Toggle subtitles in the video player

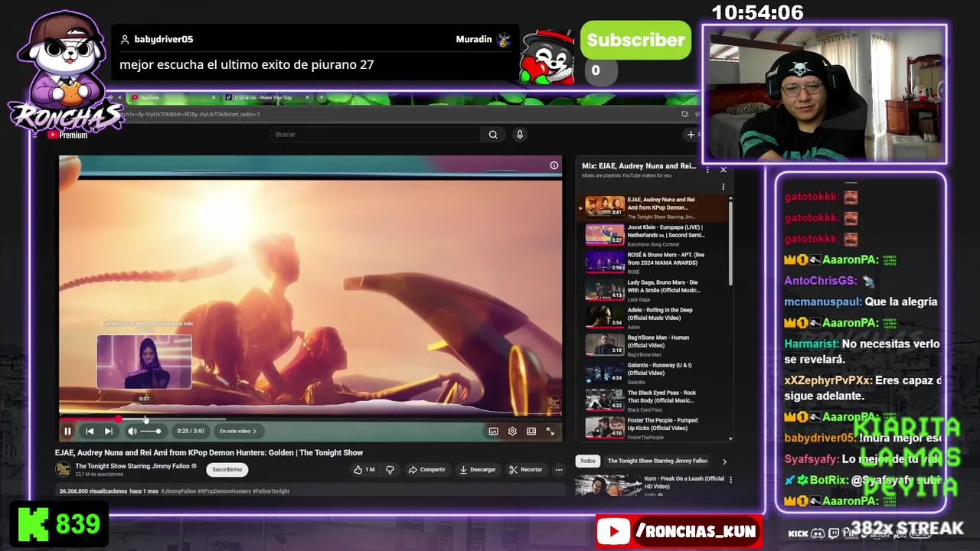[x=494, y=431]
